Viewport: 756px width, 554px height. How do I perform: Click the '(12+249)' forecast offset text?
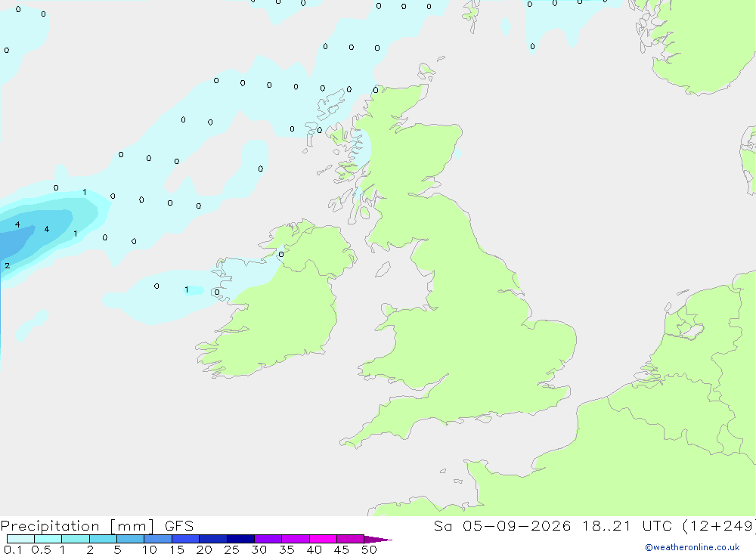tap(720, 525)
